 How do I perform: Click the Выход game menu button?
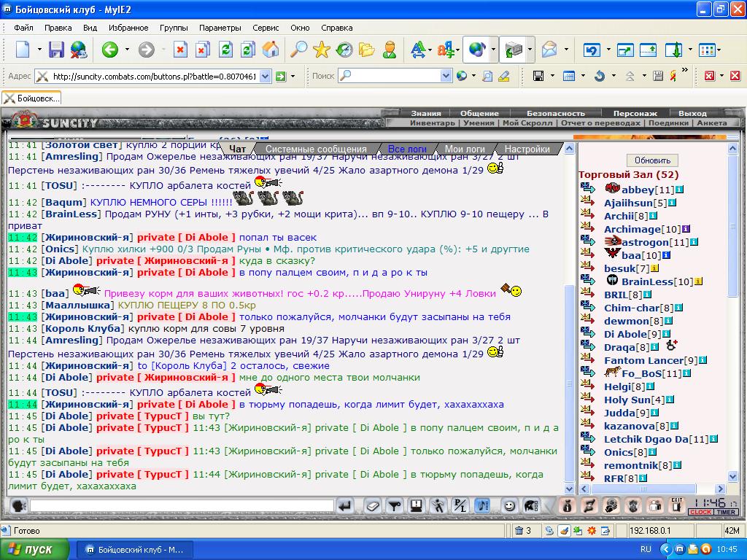point(692,113)
